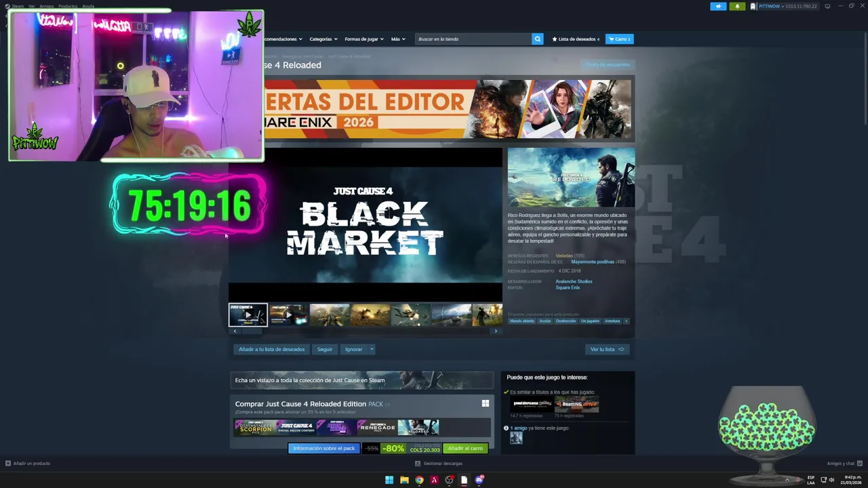Viewport: 868px width, 488px height.
Task: Click Ver tu lista button
Action: pyautogui.click(x=607, y=349)
